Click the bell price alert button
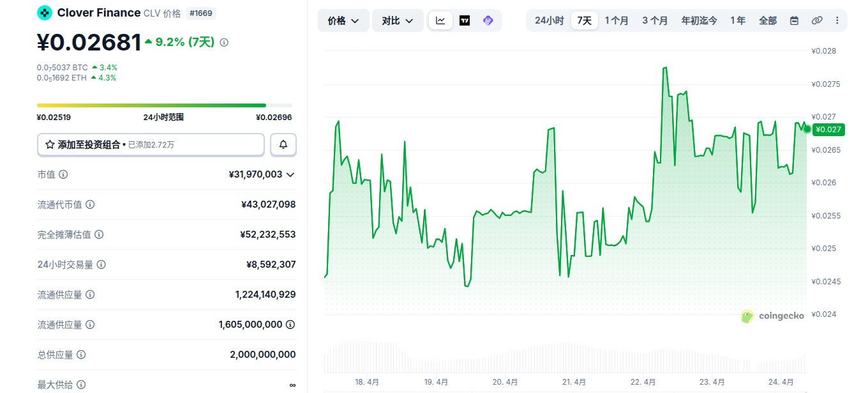 coord(283,145)
